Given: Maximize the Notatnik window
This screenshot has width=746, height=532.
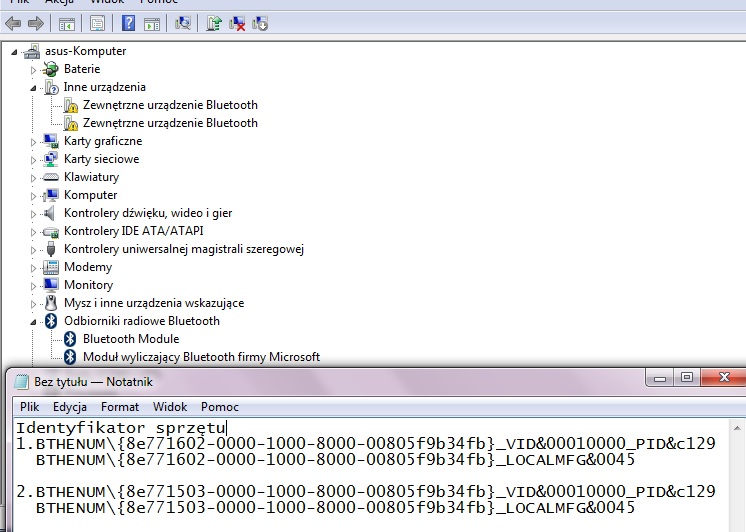Looking at the screenshot, I should (x=687, y=378).
